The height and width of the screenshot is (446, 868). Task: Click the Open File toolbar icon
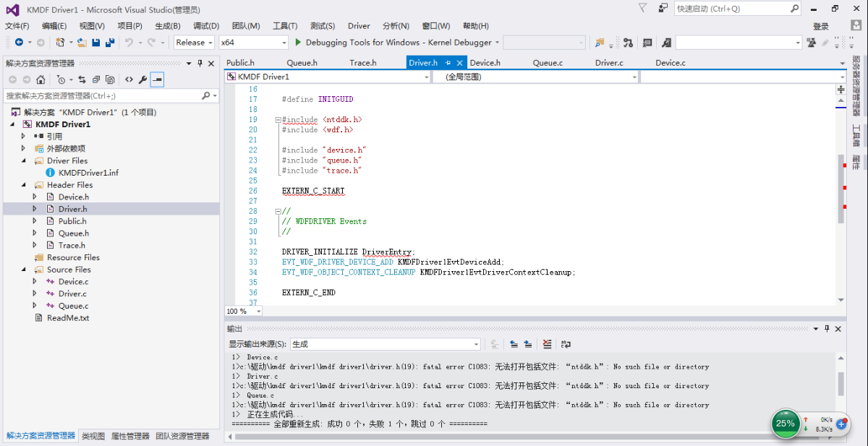click(82, 43)
